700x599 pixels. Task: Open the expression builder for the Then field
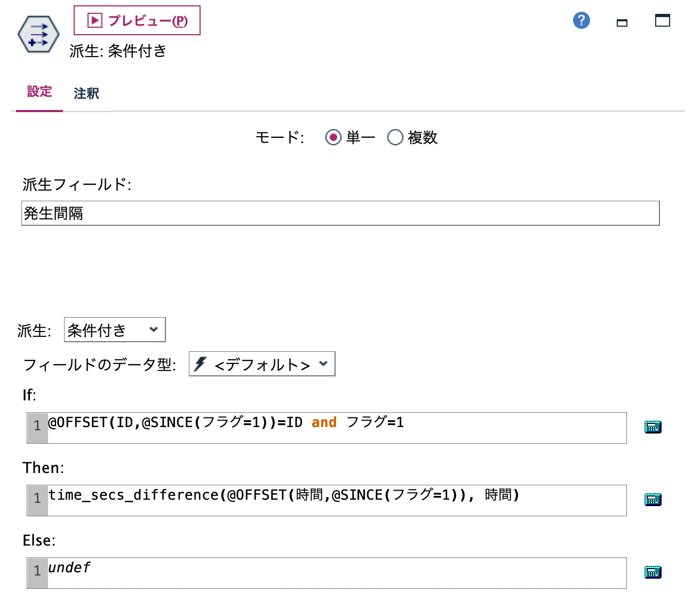652,500
